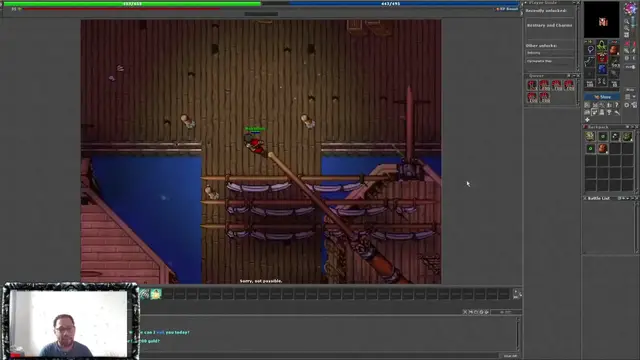The image size is (640, 360).
Task: Click the XP Boost button
Action: coord(507,9)
